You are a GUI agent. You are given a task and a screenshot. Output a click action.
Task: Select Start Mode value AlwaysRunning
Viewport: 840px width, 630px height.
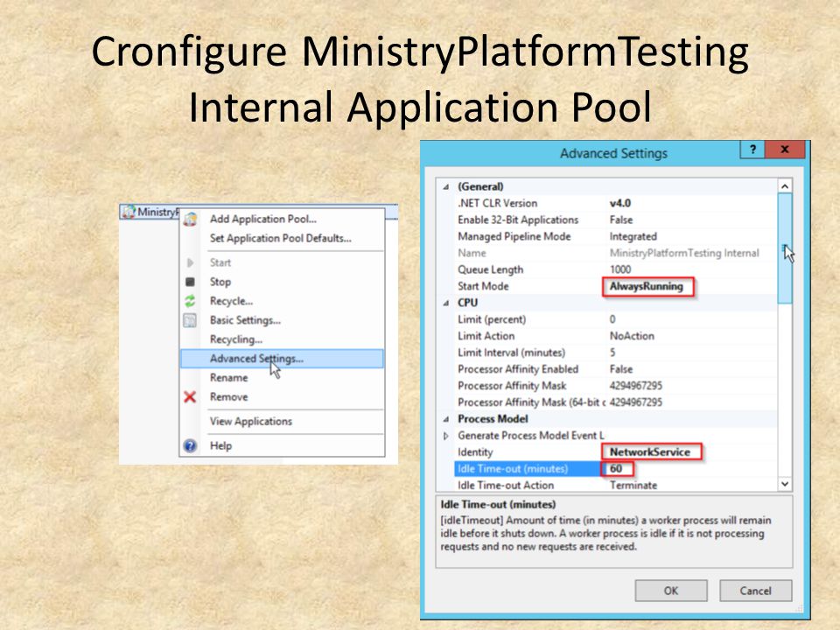[647, 286]
